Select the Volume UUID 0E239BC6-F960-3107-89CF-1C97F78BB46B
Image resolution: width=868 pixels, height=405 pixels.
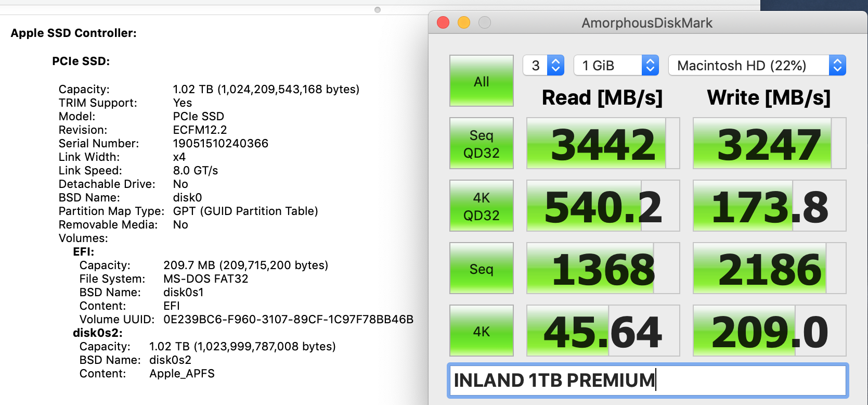(x=289, y=319)
